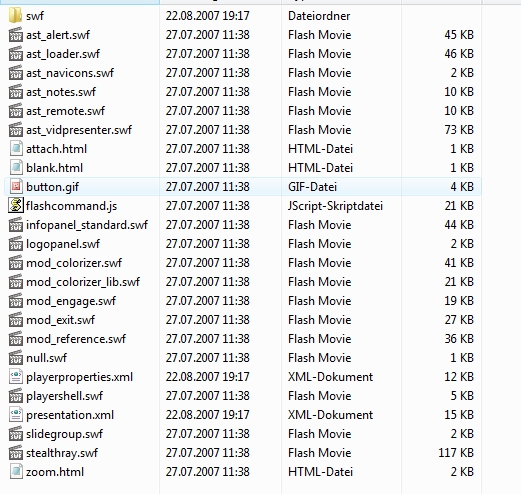Select the ast_alert.swf Flash Movie icon
This screenshot has height=494, width=521.
point(16,35)
